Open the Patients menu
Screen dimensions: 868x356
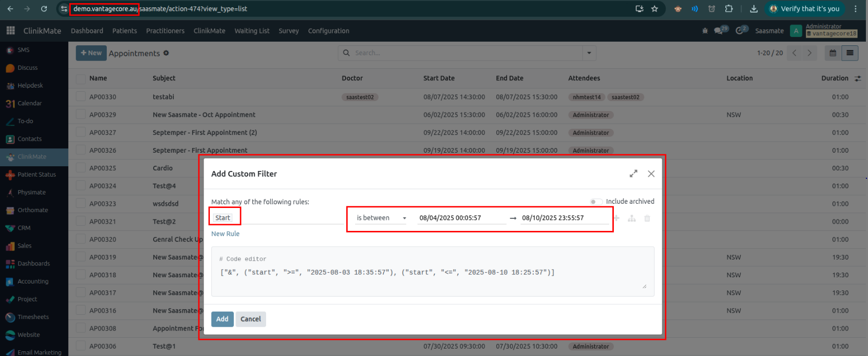point(124,31)
